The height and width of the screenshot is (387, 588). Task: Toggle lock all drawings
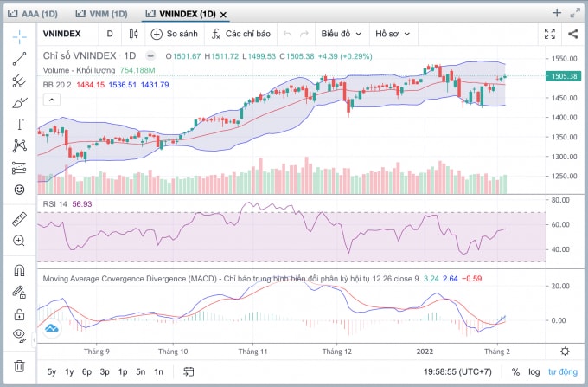(20, 314)
